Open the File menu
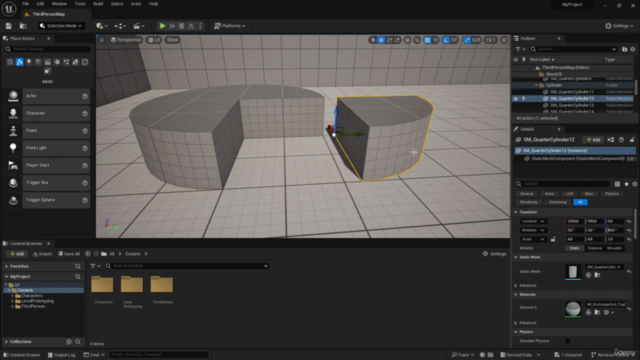This screenshot has height=360, width=640. coord(25,4)
